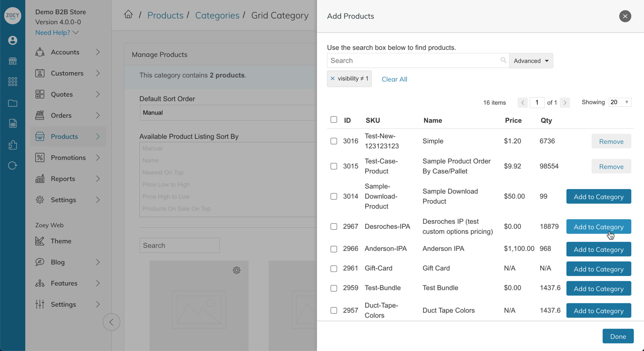Viewport: 644px width, 351px height.
Task: Add Gift Card to the category
Action: (598, 269)
